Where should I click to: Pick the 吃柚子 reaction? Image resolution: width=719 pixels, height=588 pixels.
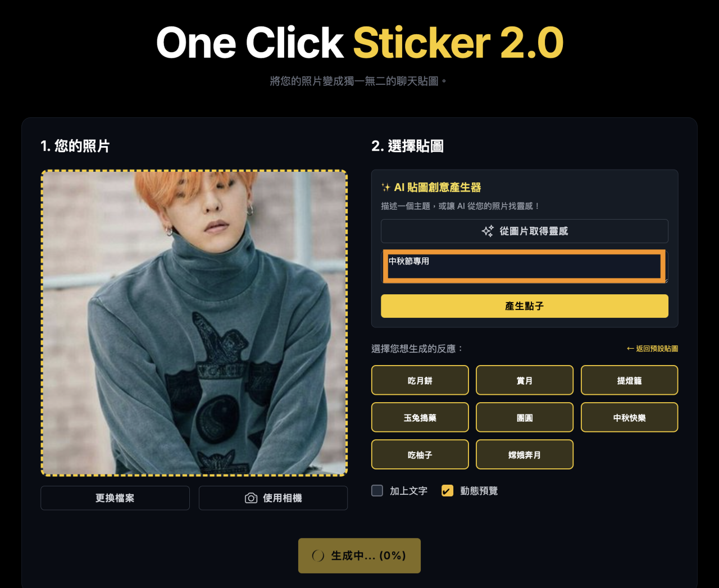pos(420,454)
